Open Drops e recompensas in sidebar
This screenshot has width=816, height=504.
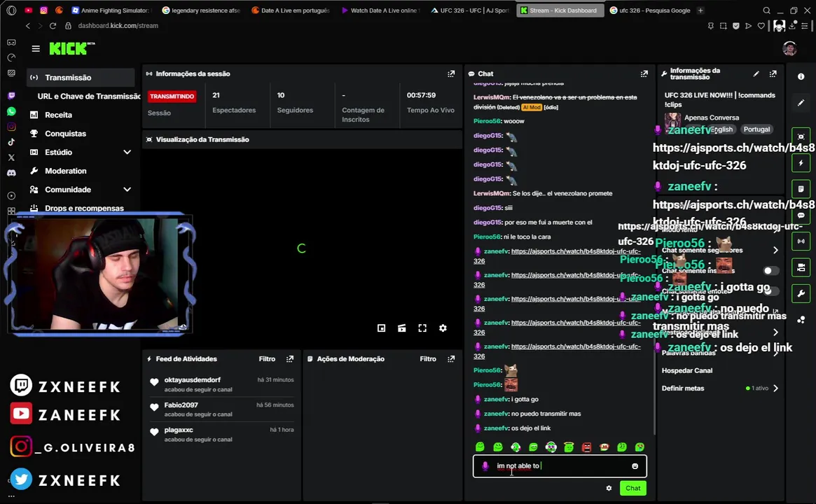point(84,208)
